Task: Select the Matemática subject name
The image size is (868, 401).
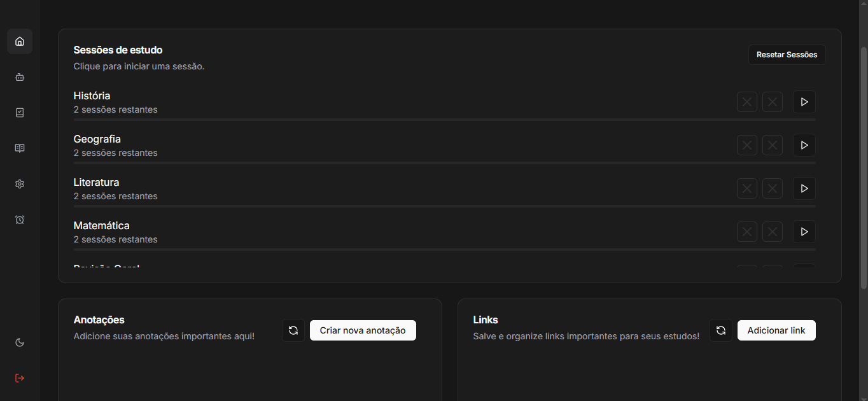Action: click(x=101, y=225)
